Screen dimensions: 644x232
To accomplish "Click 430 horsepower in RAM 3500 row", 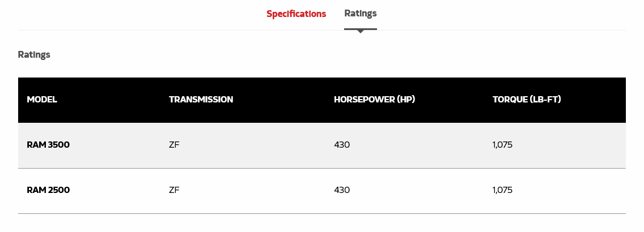I will click(x=342, y=145).
